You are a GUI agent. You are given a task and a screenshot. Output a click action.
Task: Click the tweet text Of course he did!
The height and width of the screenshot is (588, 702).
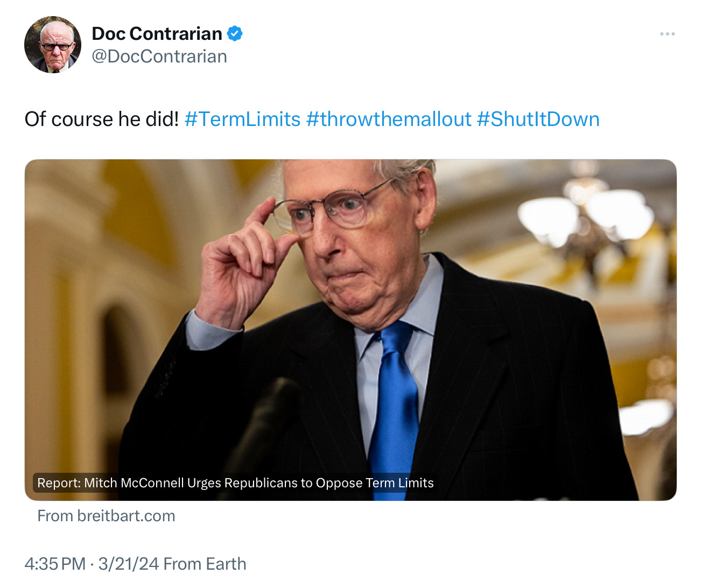102,119
